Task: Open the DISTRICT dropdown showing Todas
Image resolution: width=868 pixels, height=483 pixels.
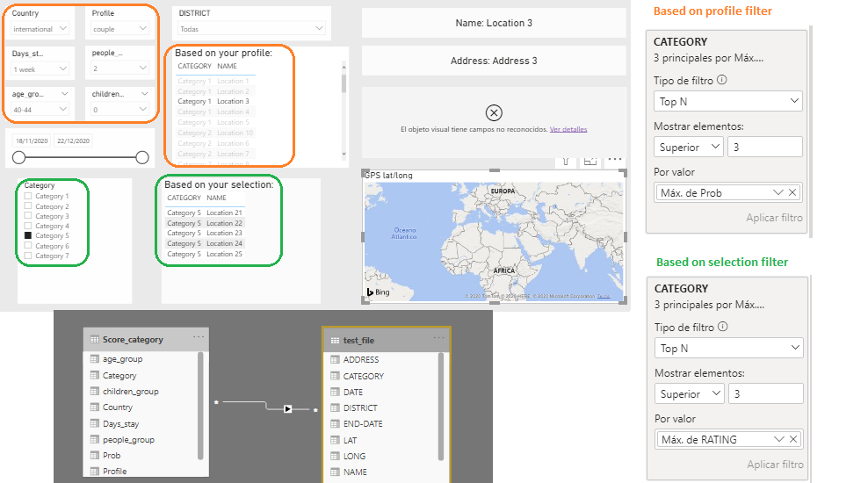Action: click(251, 28)
